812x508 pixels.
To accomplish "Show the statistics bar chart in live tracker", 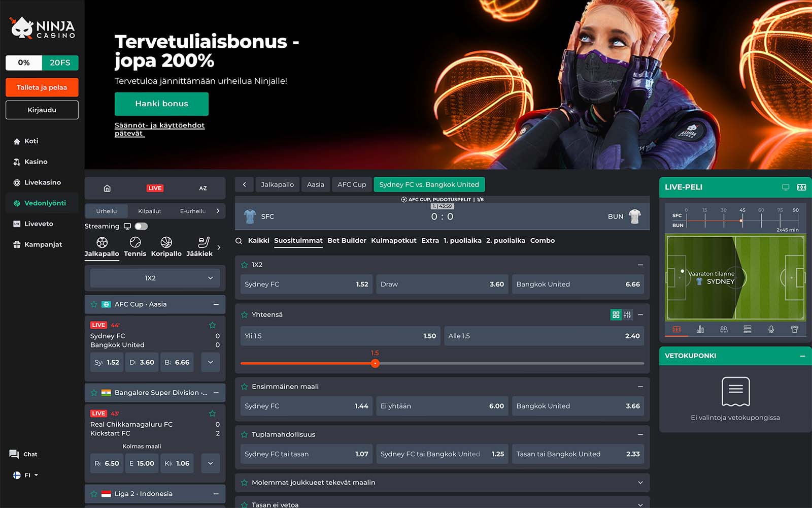I will coord(700,329).
